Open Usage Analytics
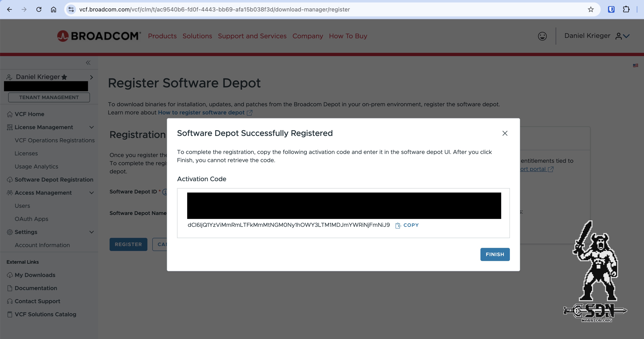 pos(36,166)
